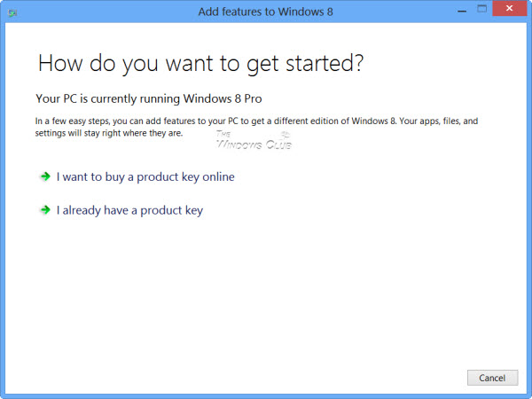
Task: Click the description paragraph starting 'In a few easy steps'
Action: [x=256, y=127]
